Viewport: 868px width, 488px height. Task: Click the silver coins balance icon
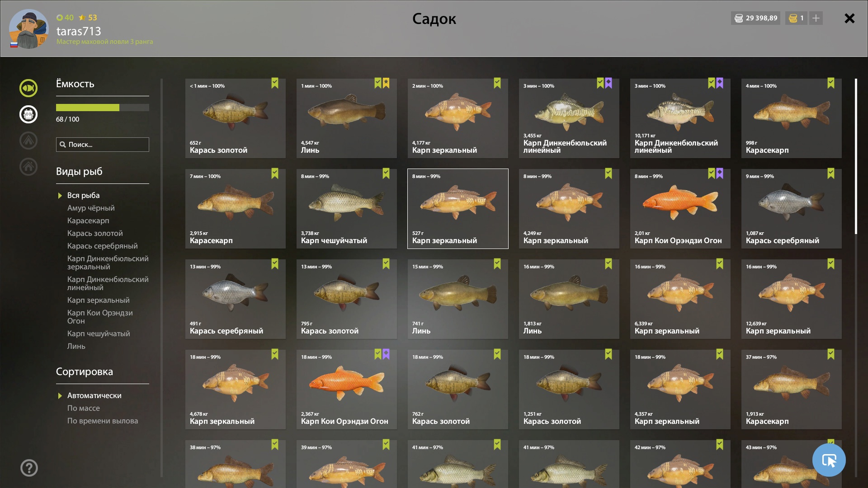point(739,18)
